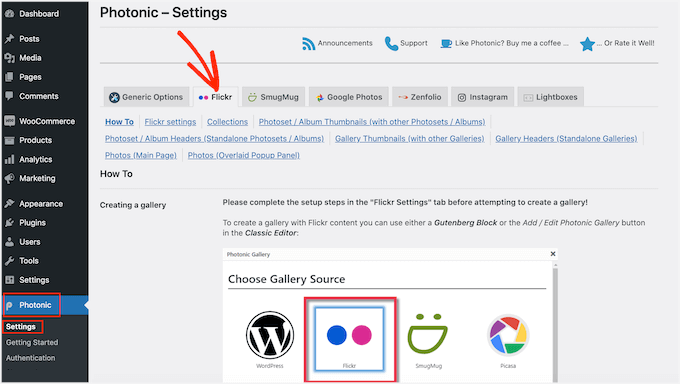
Task: Open the Appearance menu label
Action: 41,203
